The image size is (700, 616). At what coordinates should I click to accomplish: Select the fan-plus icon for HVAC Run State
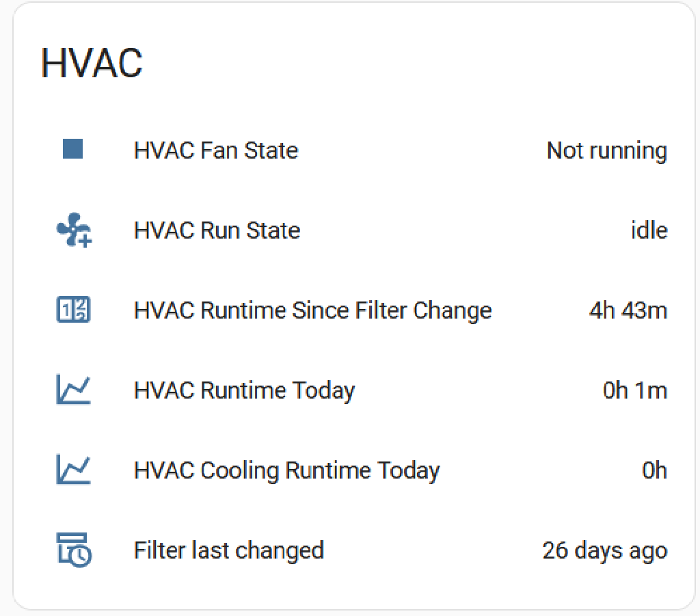click(73, 230)
